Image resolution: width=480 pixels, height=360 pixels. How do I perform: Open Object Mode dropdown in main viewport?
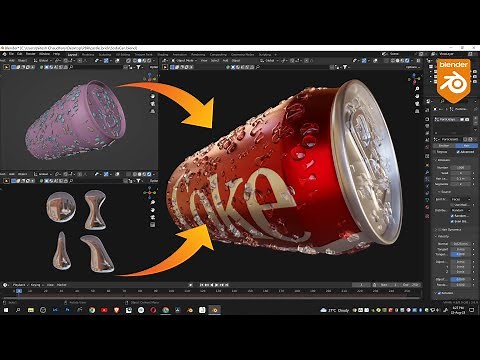coord(184,61)
